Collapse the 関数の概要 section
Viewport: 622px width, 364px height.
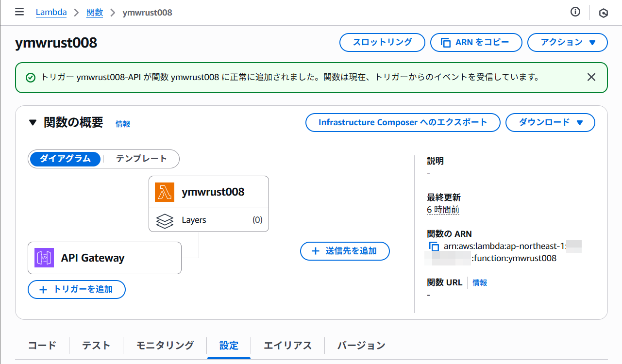pyautogui.click(x=33, y=123)
